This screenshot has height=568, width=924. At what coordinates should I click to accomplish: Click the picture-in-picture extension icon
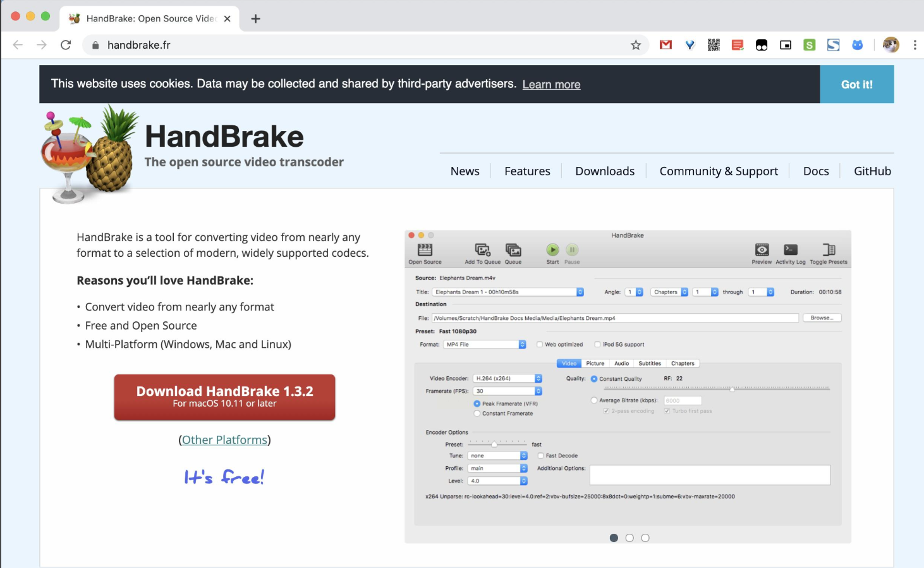(x=786, y=45)
